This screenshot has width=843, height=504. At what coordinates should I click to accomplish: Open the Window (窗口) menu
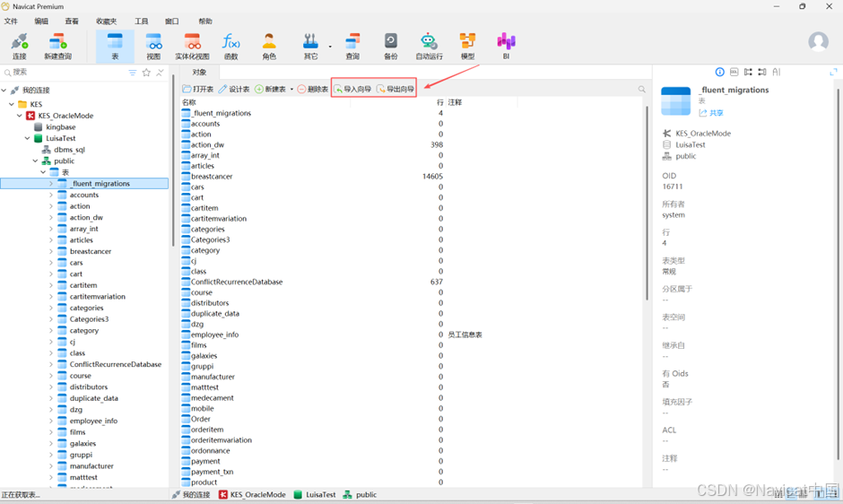(x=171, y=22)
